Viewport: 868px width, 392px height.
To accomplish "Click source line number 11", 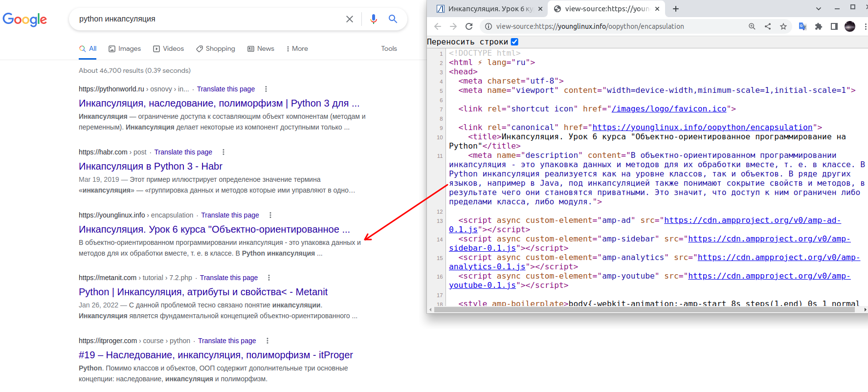I will pos(440,156).
